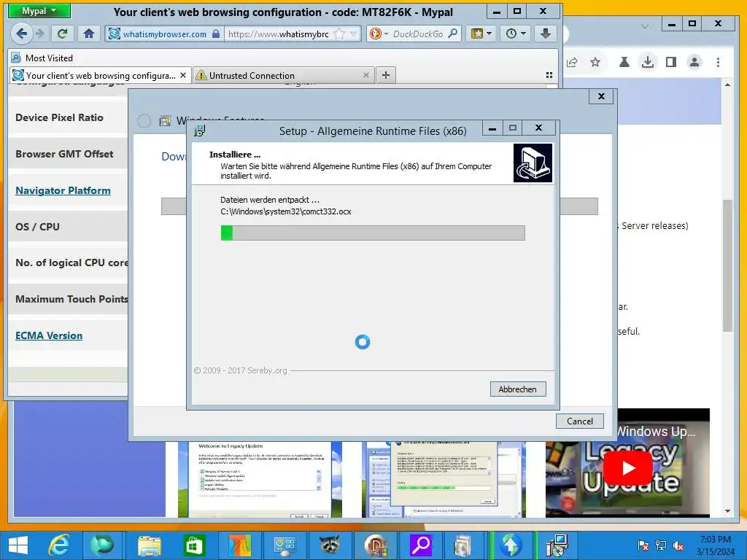This screenshot has height=560, width=747.
Task: Toggle the Chrome side panel icon
Action: 671,62
